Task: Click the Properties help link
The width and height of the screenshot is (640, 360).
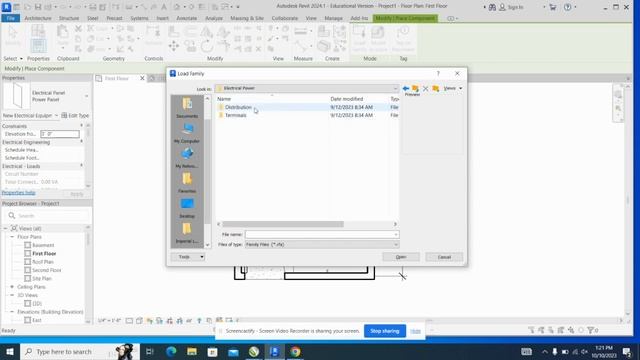Action: click(x=18, y=193)
